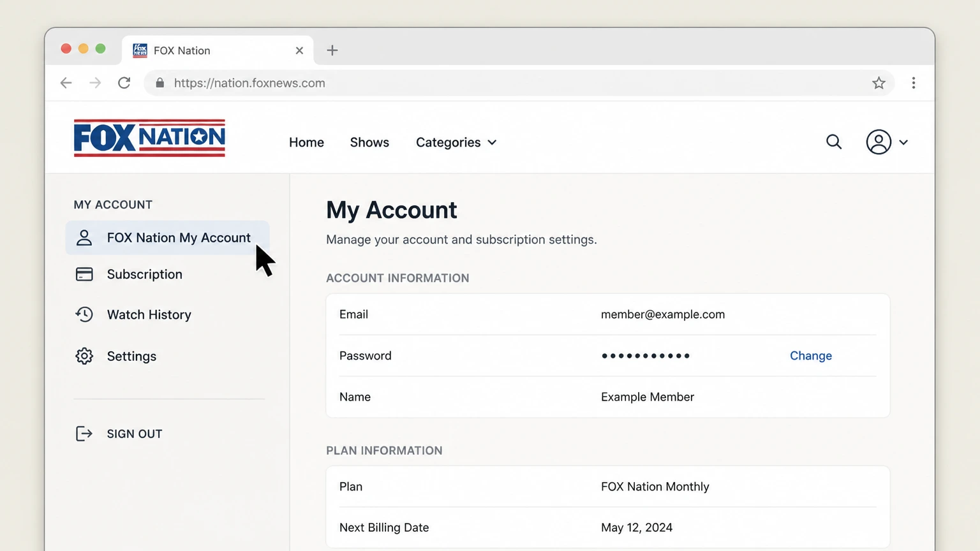Viewport: 980px width, 551px height.
Task: Click the Example Member name value
Action: [648, 397]
